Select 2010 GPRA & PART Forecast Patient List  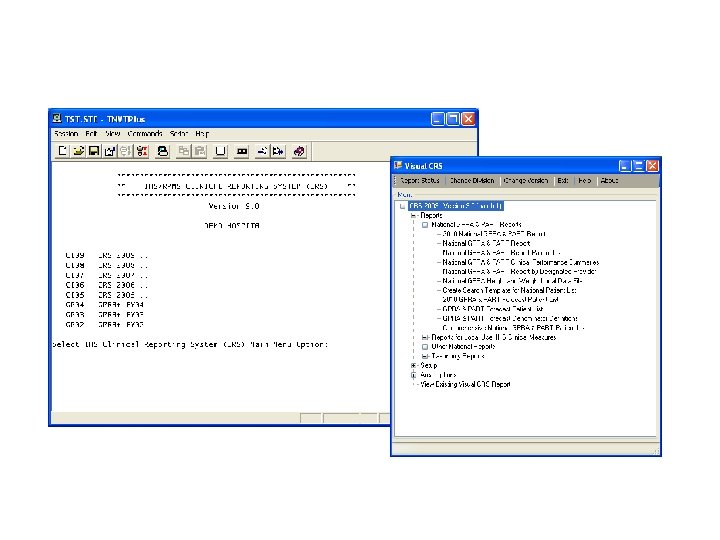[501, 299]
